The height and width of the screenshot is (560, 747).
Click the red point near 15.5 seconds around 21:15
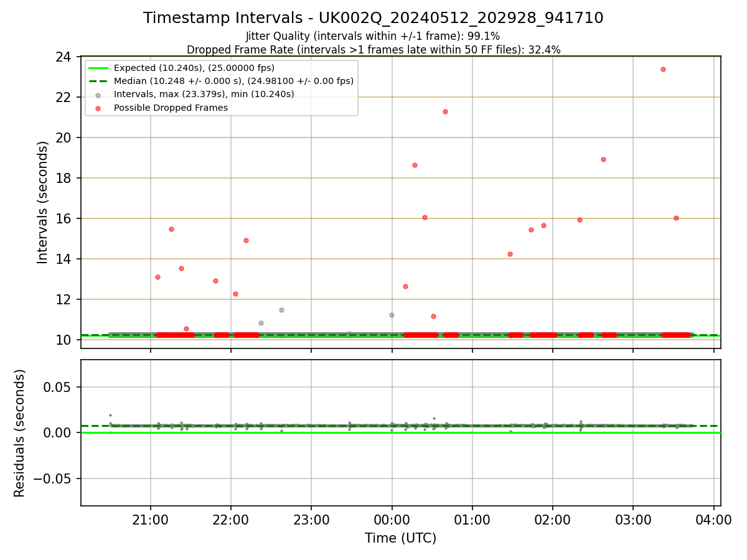click(x=171, y=229)
